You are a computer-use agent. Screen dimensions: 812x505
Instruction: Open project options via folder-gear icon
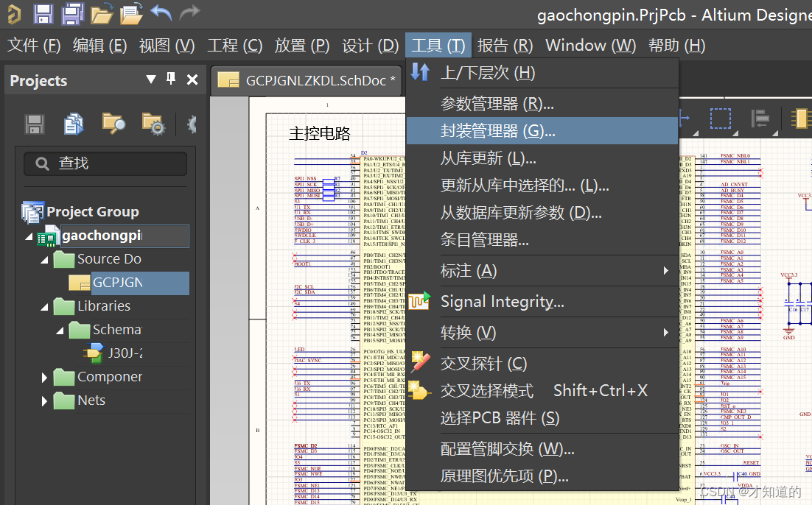(153, 124)
